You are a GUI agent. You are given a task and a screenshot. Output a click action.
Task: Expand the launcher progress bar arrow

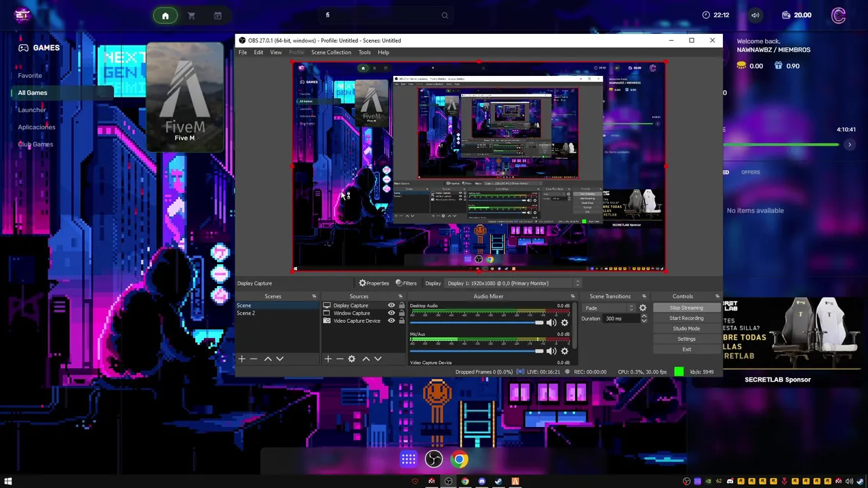click(849, 144)
